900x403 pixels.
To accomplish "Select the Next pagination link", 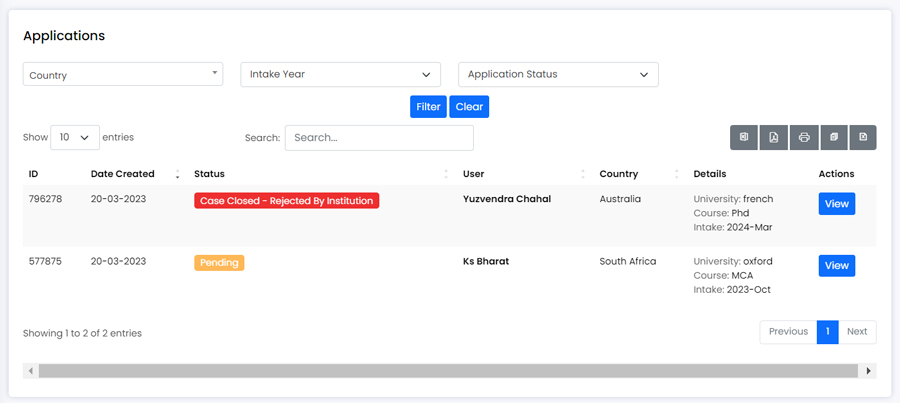I will [857, 332].
